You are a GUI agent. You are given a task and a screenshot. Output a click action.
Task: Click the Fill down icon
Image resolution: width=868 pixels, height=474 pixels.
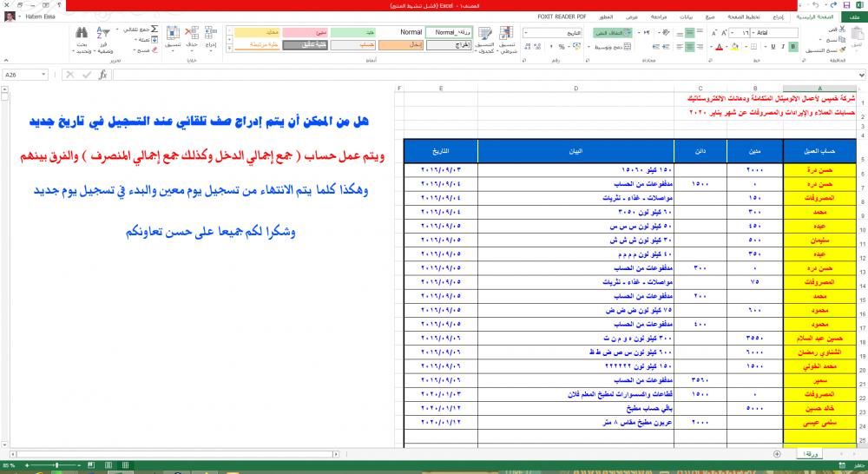pyautogui.click(x=155, y=40)
